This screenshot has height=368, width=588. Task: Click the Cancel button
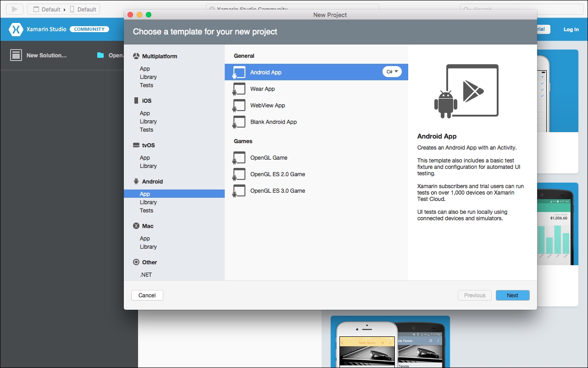[147, 296]
